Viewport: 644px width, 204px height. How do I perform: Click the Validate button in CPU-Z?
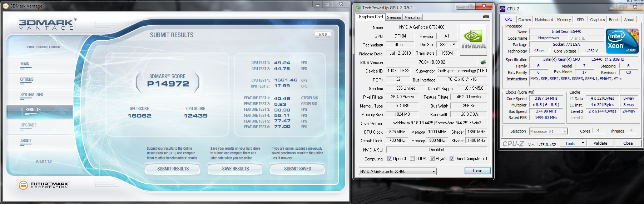[600, 143]
